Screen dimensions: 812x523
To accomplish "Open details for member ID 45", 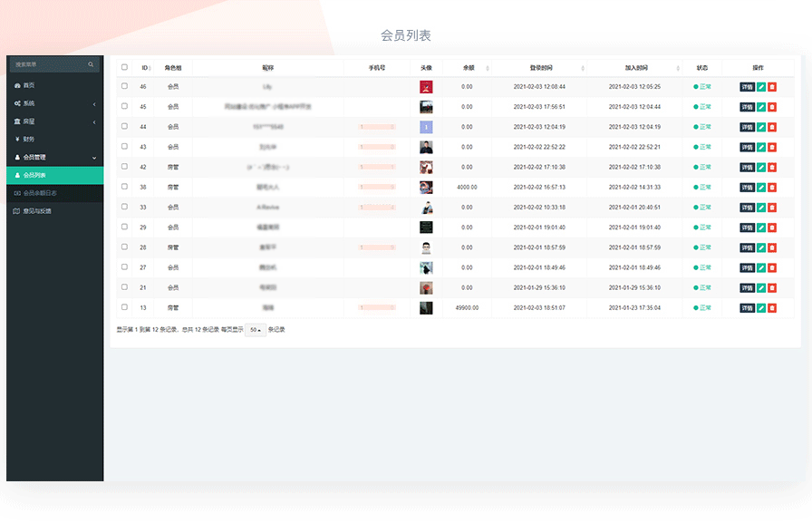I will (748, 107).
